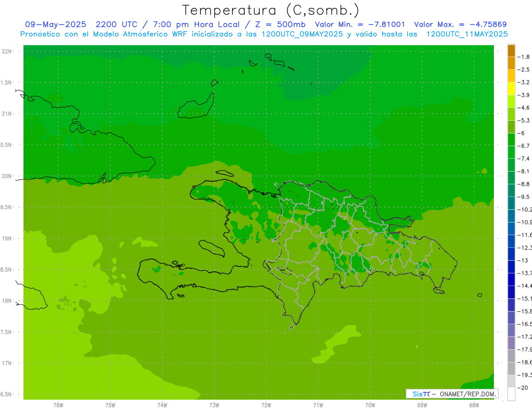Click the "-5.3" color bar value
Screen dimensions: 532x411
click(x=524, y=121)
